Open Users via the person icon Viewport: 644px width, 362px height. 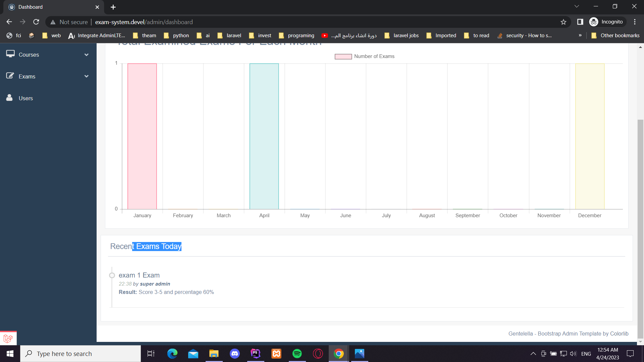pyautogui.click(x=10, y=98)
